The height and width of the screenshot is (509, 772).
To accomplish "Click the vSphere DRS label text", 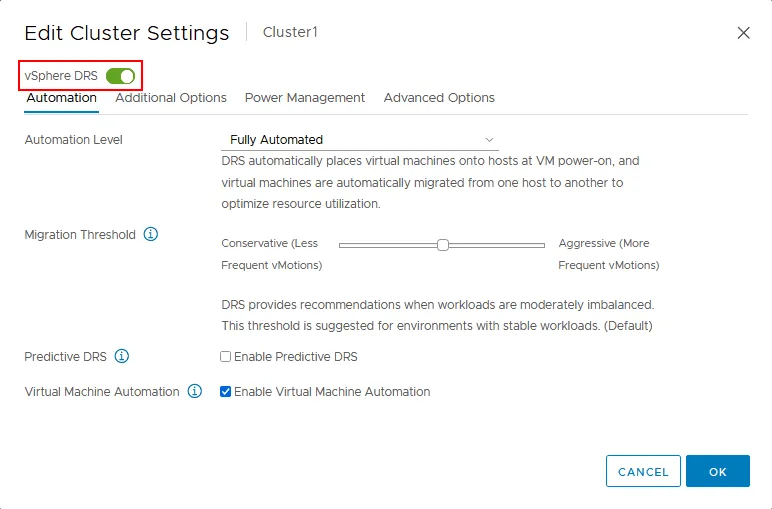I will 61,76.
